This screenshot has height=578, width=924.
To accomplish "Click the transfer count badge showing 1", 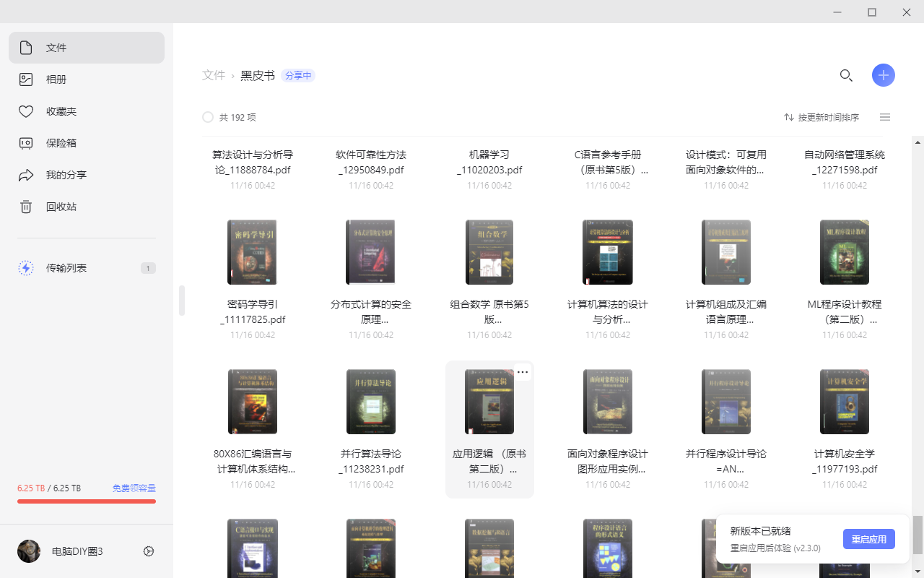I will (x=148, y=268).
